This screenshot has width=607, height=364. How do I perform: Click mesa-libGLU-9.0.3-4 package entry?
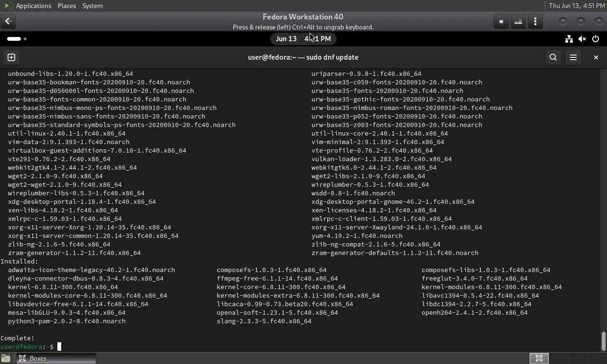[x=67, y=312]
